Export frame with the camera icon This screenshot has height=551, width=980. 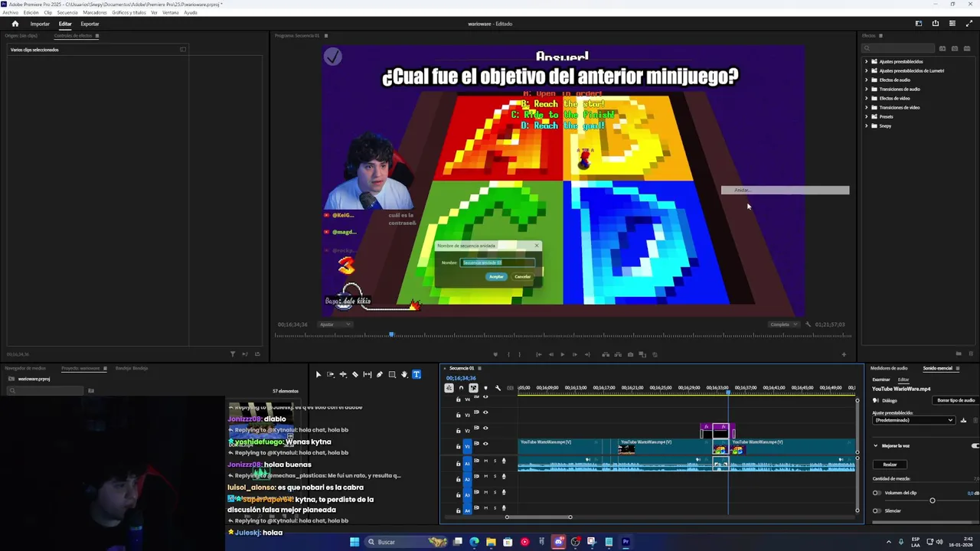(630, 354)
